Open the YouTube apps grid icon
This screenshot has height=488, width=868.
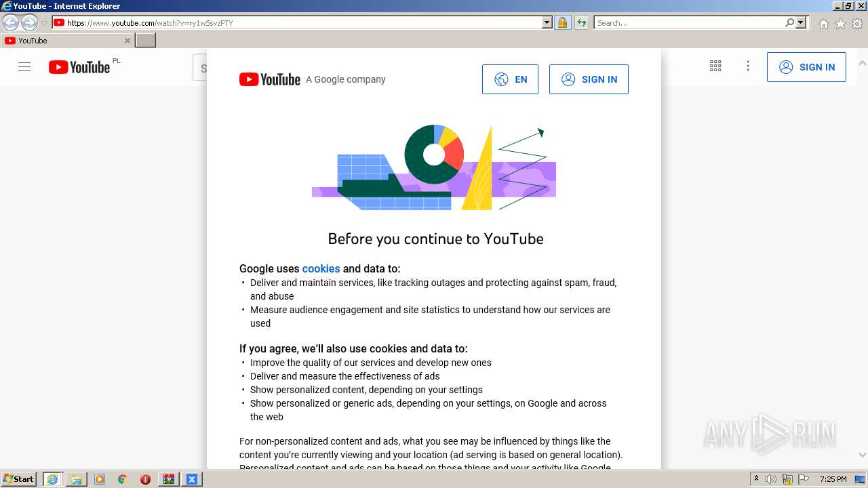click(715, 66)
